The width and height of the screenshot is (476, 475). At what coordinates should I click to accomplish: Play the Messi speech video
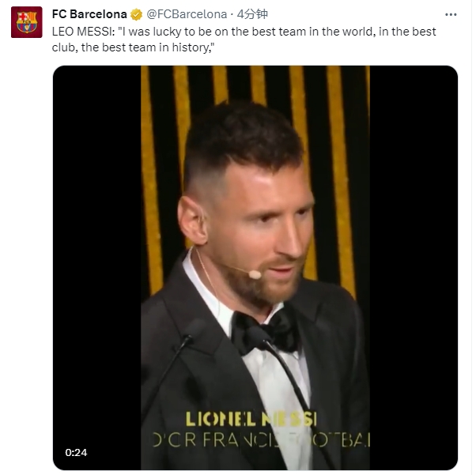coord(255,267)
